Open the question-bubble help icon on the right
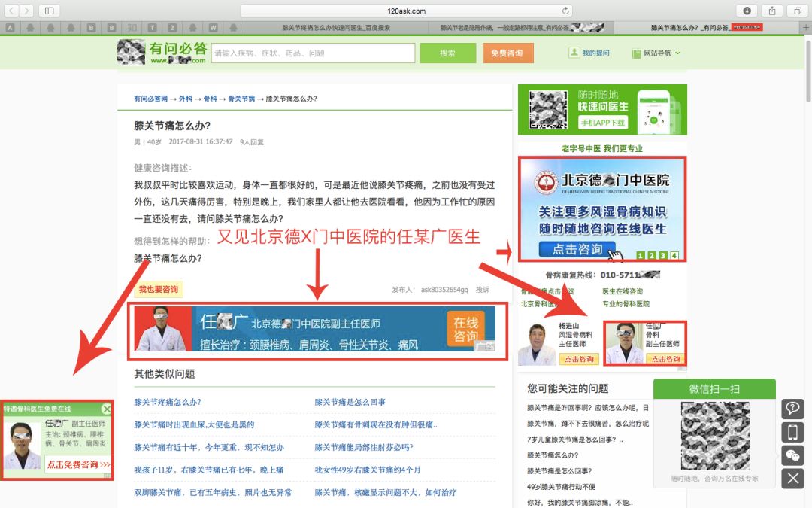 [792, 409]
